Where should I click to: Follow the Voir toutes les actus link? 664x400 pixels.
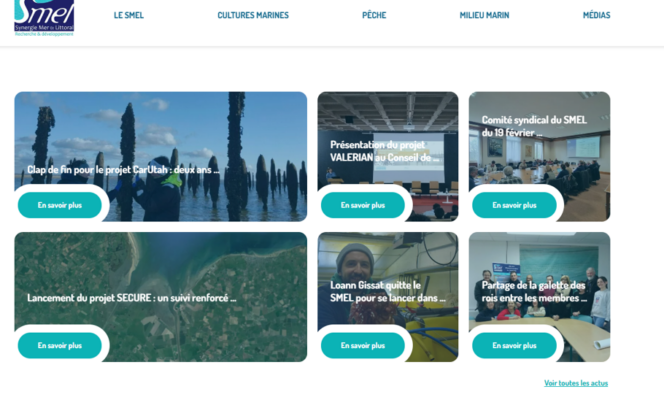576,383
